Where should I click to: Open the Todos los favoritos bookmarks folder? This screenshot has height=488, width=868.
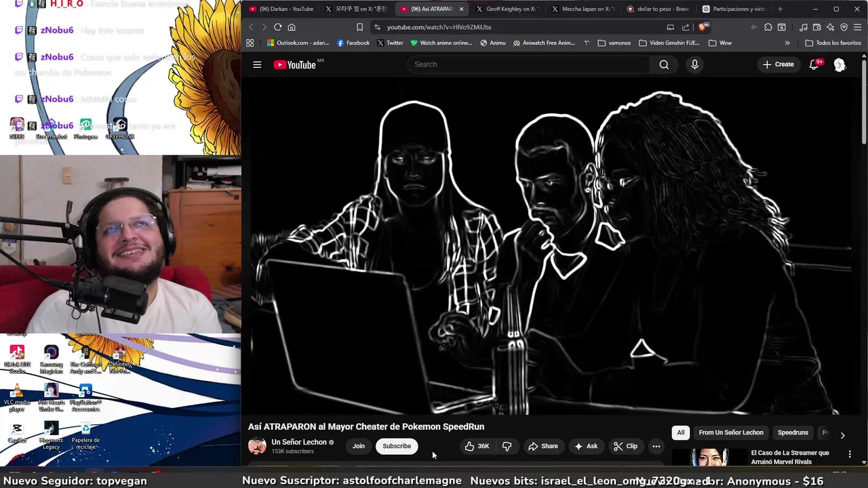coord(833,43)
